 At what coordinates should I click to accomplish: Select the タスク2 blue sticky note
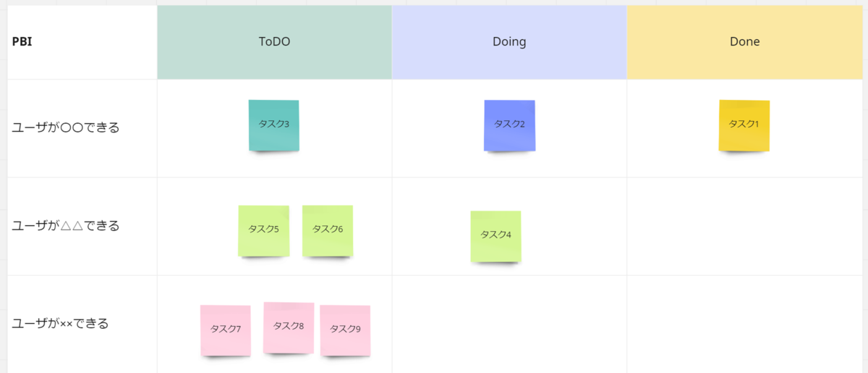point(509,125)
